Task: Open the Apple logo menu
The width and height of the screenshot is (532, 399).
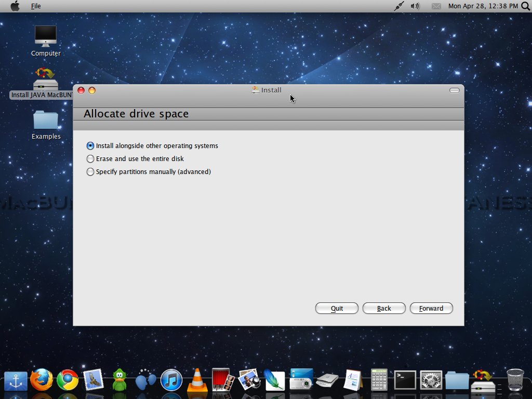Action: [x=15, y=6]
